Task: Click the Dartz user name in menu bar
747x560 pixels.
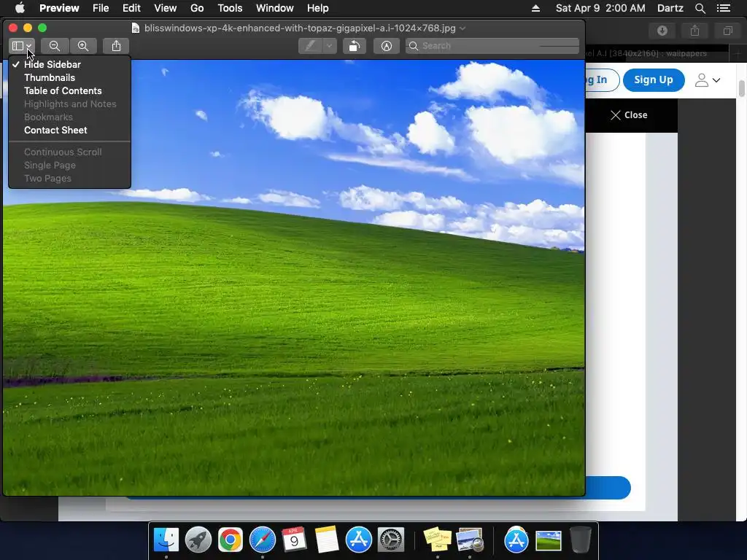Action: 670,8
